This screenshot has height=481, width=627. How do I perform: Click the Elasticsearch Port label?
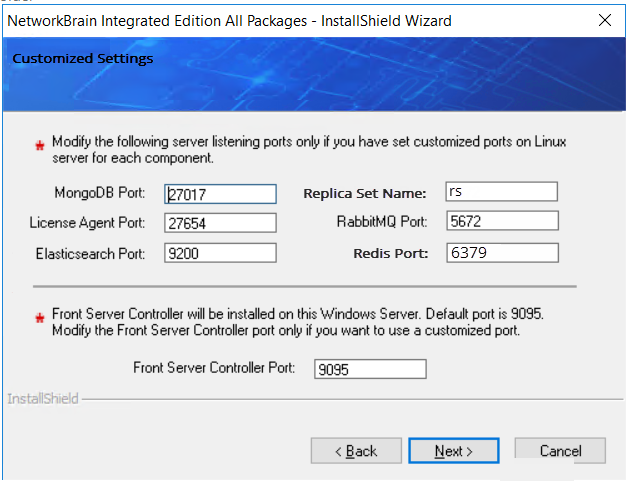pyautogui.click(x=90, y=253)
